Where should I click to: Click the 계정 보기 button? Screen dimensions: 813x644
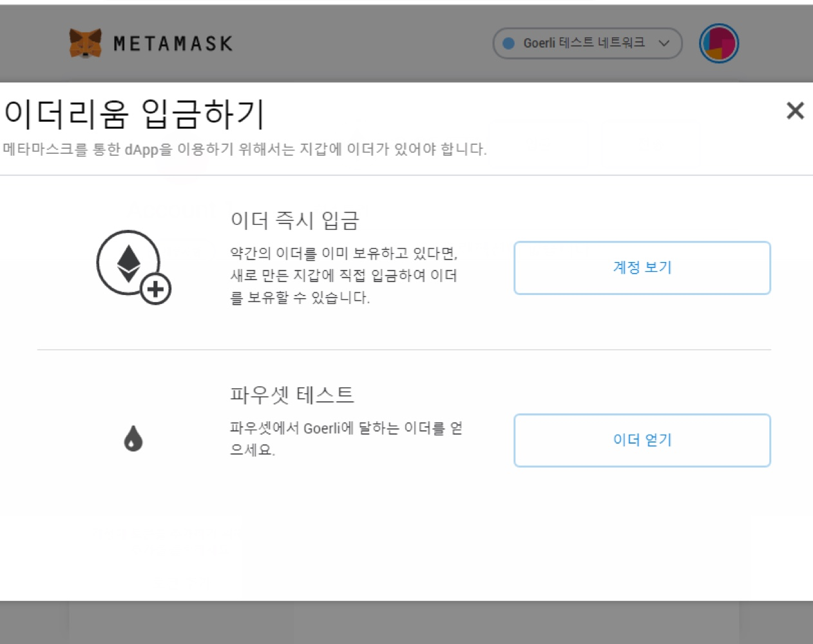[642, 268]
